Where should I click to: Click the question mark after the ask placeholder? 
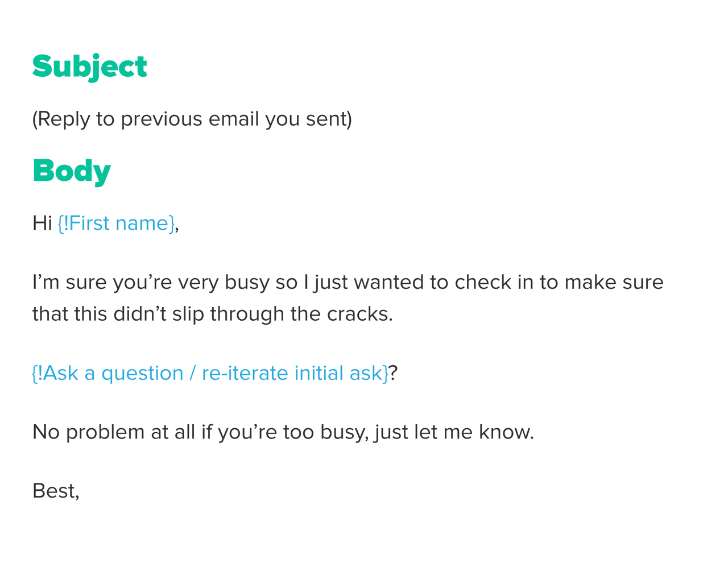pyautogui.click(x=393, y=373)
